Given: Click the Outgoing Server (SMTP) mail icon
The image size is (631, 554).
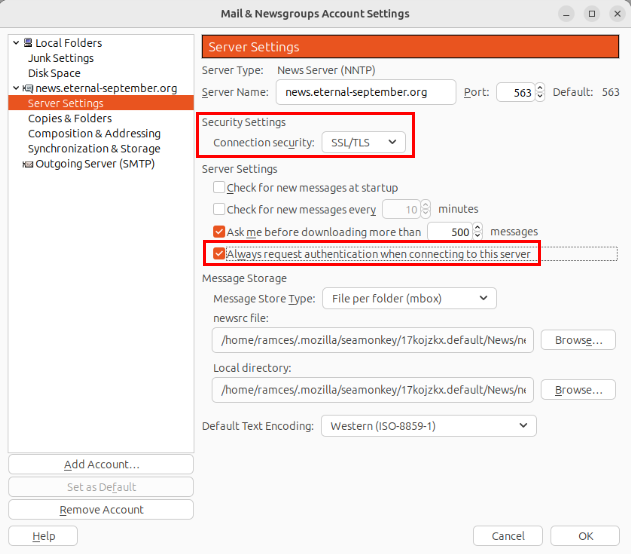Looking at the screenshot, I should [28, 164].
